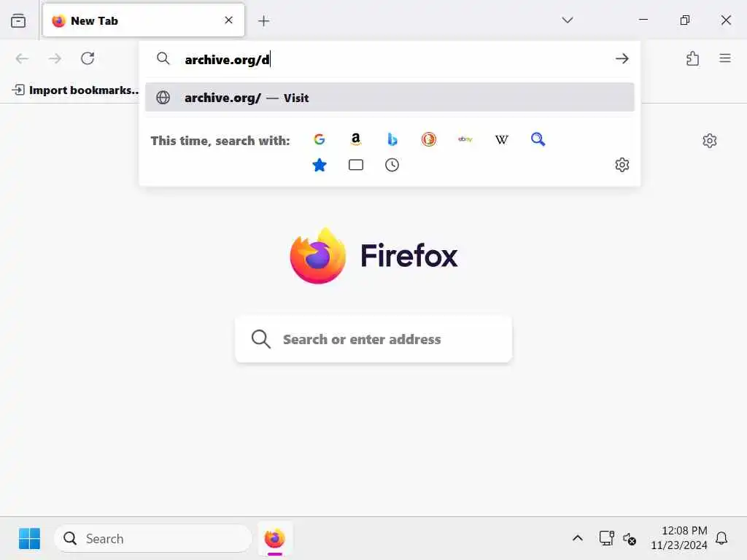Reload the current page
The height and width of the screenshot is (560, 747).
[88, 58]
